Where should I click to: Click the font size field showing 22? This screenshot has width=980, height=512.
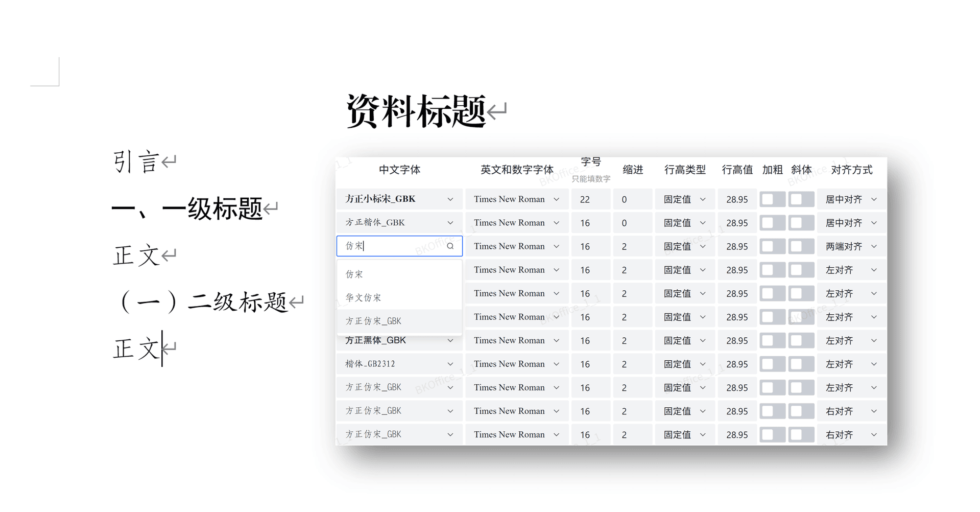coord(590,199)
